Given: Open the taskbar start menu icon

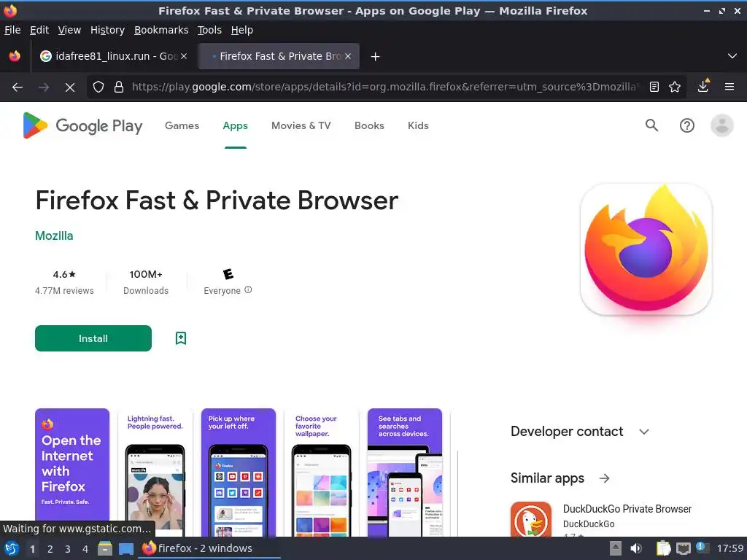Looking at the screenshot, I should coord(12,548).
